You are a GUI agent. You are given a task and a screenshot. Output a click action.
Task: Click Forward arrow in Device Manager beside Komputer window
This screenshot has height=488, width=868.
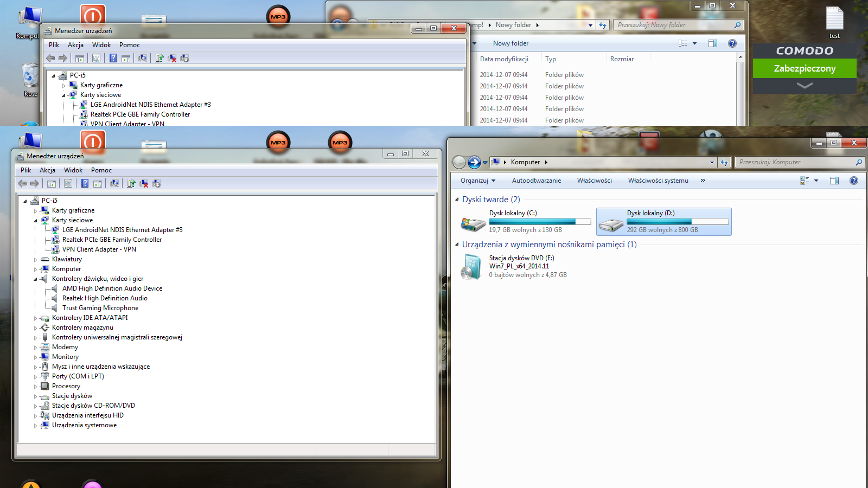click(35, 184)
